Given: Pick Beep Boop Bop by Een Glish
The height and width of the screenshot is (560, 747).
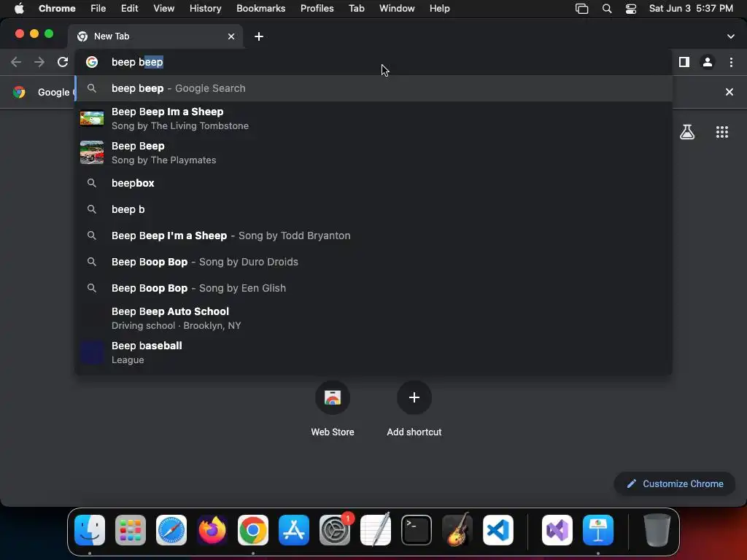Looking at the screenshot, I should coord(373,287).
